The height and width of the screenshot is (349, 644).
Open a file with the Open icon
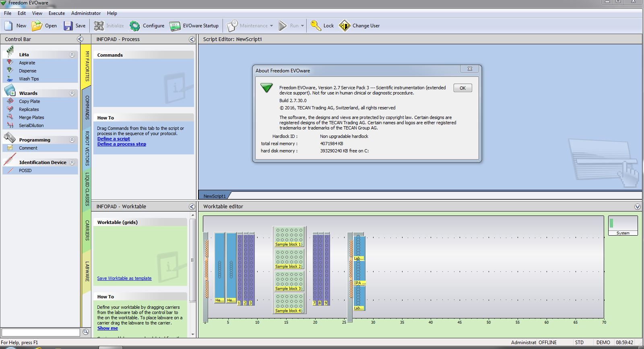[x=37, y=26]
